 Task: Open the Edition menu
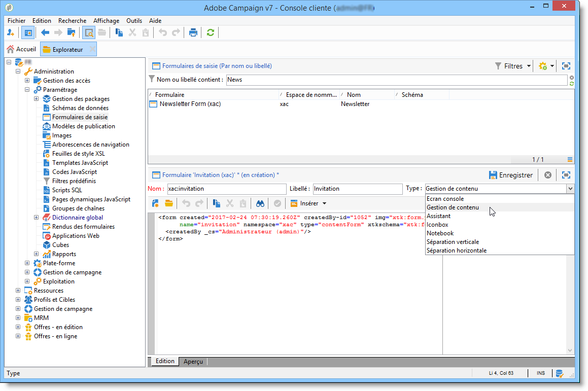tap(42, 21)
